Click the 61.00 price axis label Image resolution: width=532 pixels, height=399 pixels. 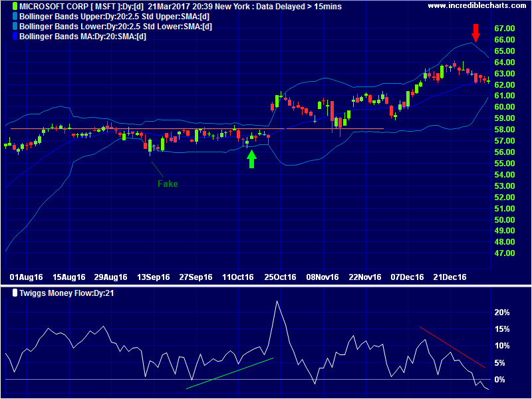click(x=505, y=96)
